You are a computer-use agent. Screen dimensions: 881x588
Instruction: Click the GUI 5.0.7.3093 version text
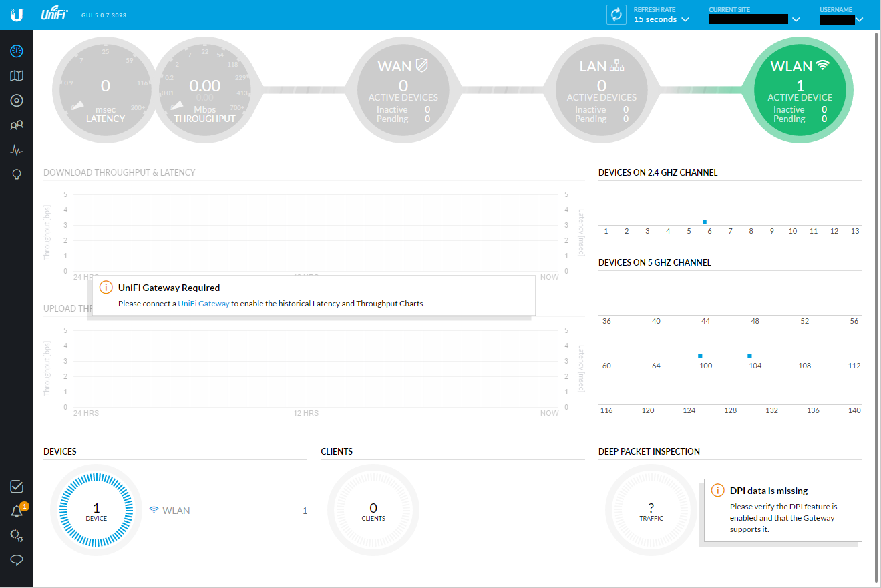click(x=104, y=15)
